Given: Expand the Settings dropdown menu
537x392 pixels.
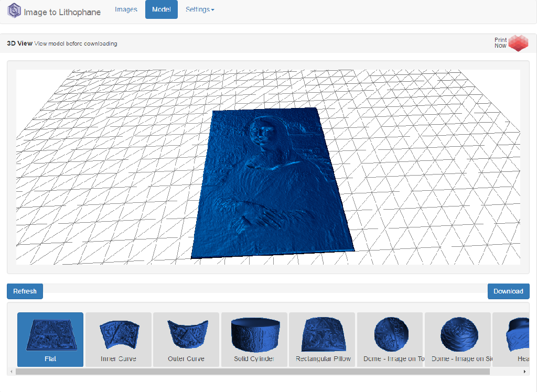Looking at the screenshot, I should (200, 9).
